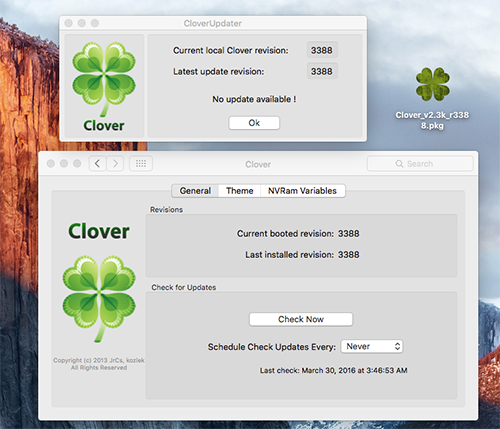This screenshot has height=429, width=500.
Task: Close the Clover preferences window
Action: [51, 163]
